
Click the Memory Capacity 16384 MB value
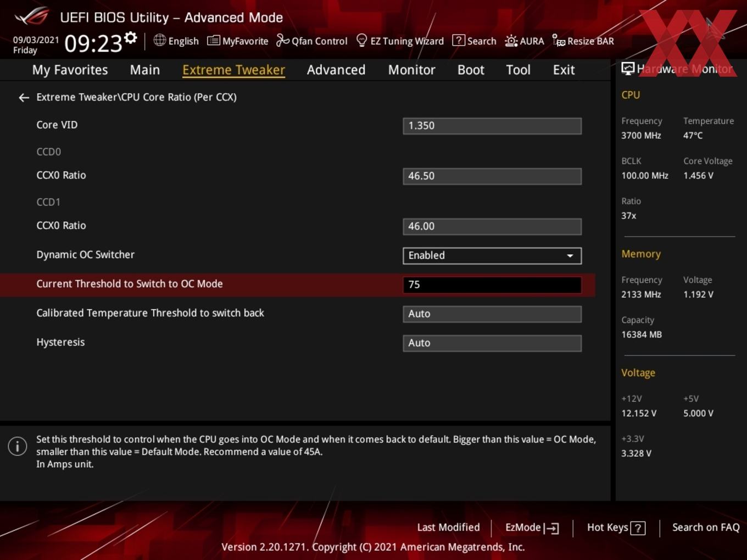[x=642, y=334]
